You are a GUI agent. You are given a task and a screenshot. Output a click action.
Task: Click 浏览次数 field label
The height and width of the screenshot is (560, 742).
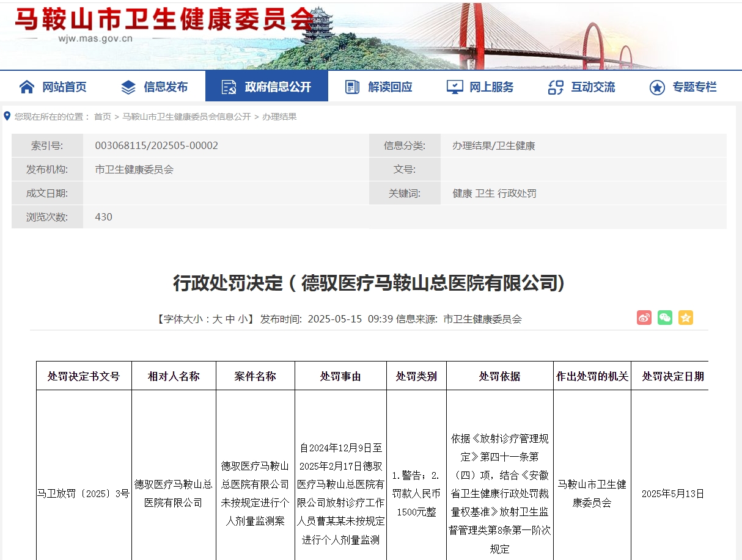click(x=47, y=217)
